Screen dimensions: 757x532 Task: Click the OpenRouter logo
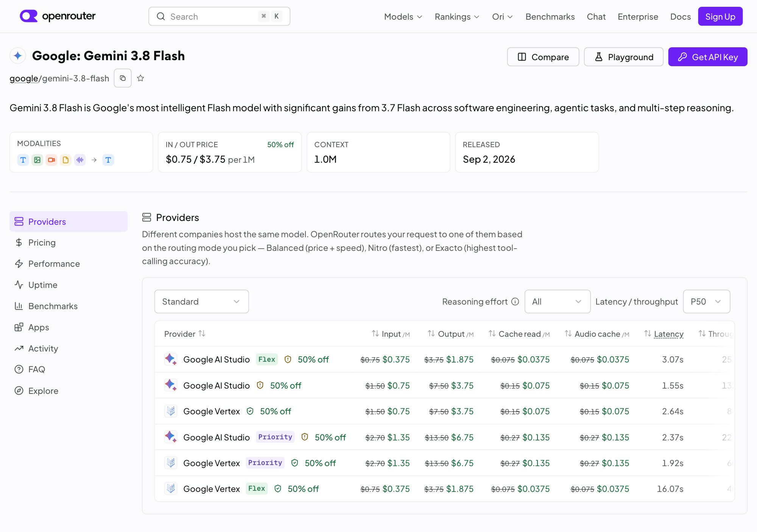[58, 16]
